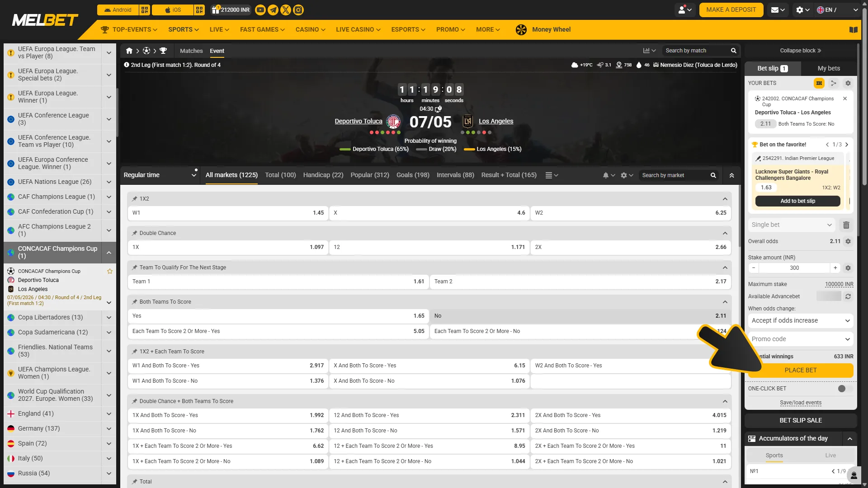Pin the Double Chance market

point(135,233)
